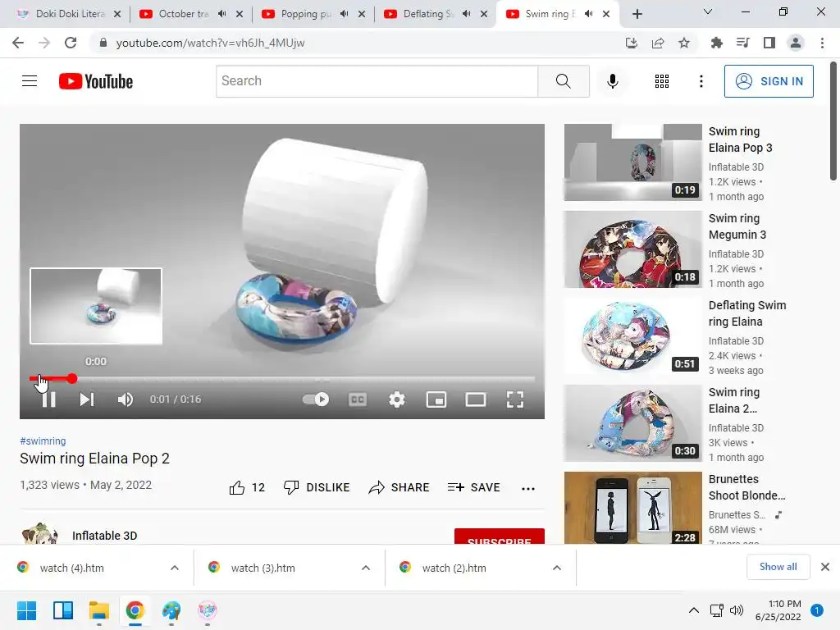Open Swim ring Elaina Pop 3 thumbnail
Screen dimensions: 840x630
[632, 162]
